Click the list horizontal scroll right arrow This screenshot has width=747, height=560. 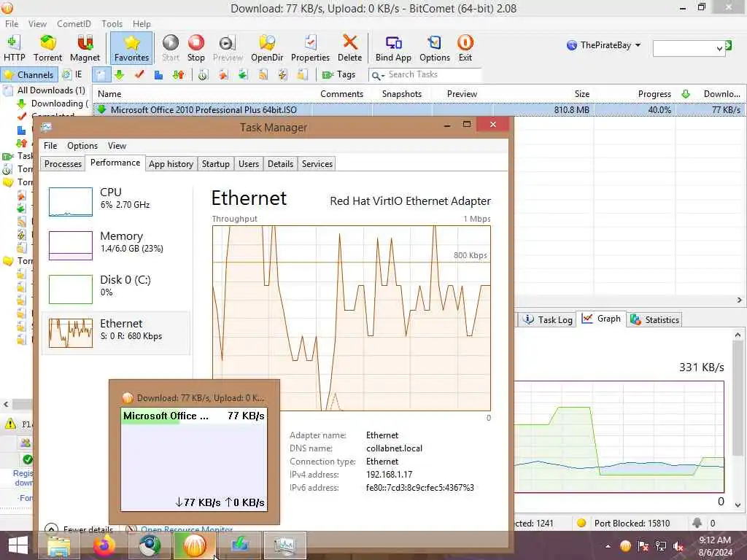click(739, 300)
